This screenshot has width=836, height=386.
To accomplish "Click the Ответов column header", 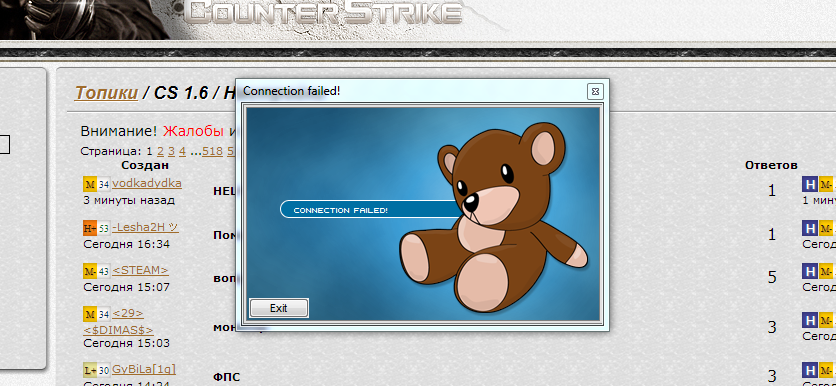I will (771, 165).
